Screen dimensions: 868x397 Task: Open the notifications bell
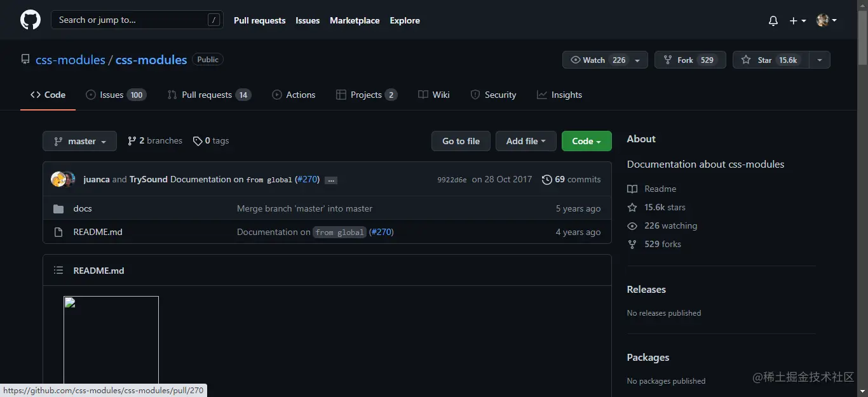773,20
